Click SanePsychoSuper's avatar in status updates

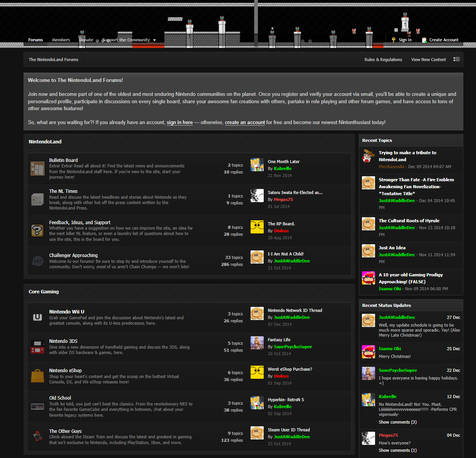tap(369, 373)
